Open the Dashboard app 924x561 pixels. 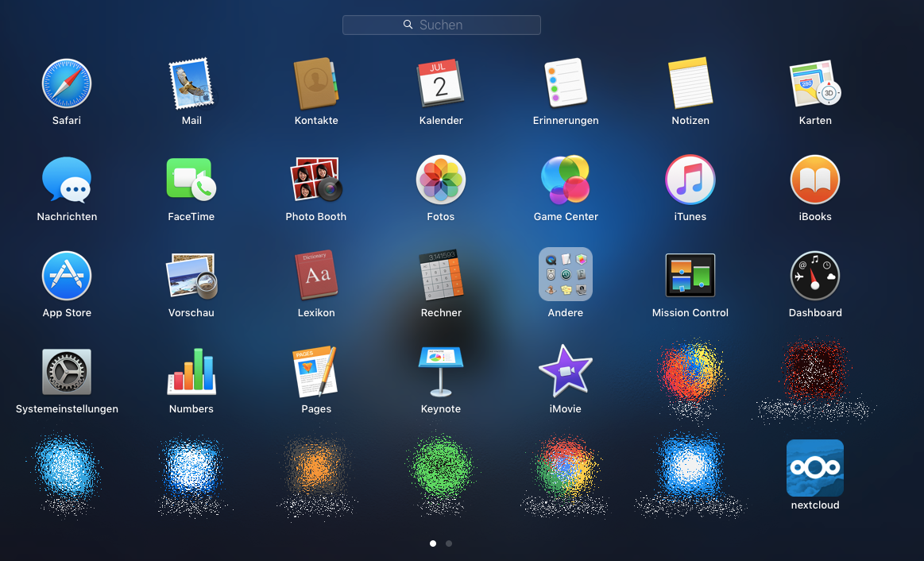pyautogui.click(x=815, y=276)
